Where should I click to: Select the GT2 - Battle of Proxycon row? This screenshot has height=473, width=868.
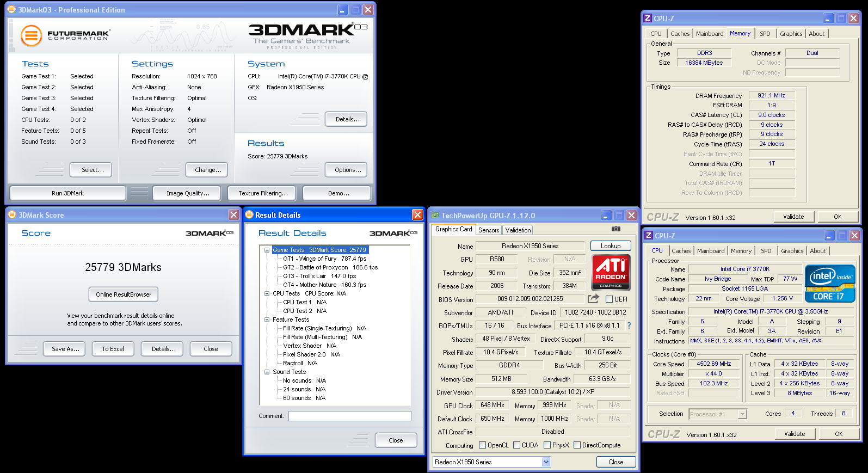(x=330, y=268)
